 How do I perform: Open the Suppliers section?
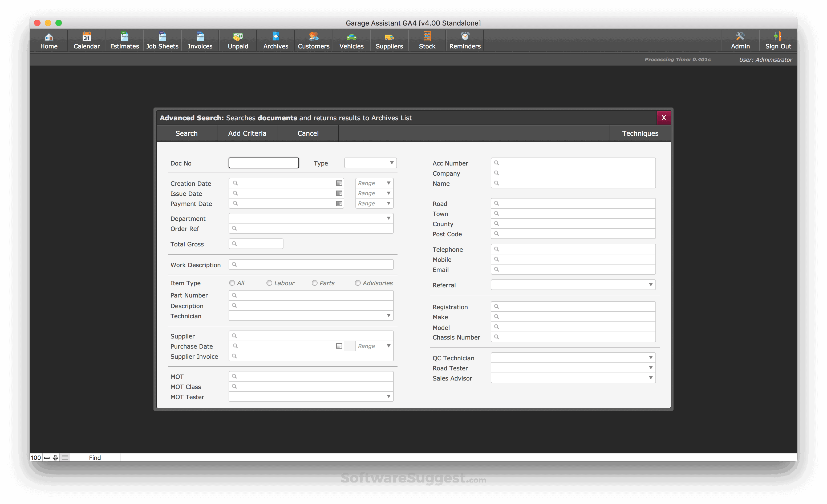(389, 40)
